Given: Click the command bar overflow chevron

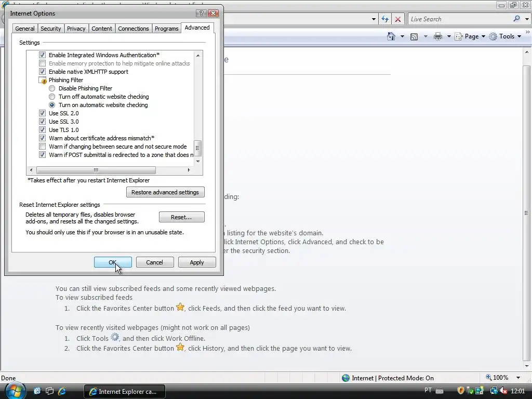Looking at the screenshot, I should tap(528, 32).
